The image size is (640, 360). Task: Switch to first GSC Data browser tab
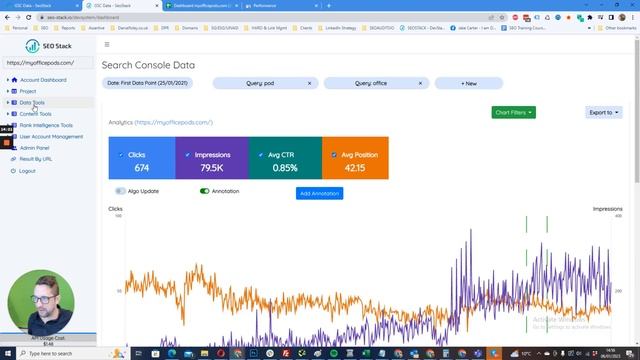(x=41, y=6)
